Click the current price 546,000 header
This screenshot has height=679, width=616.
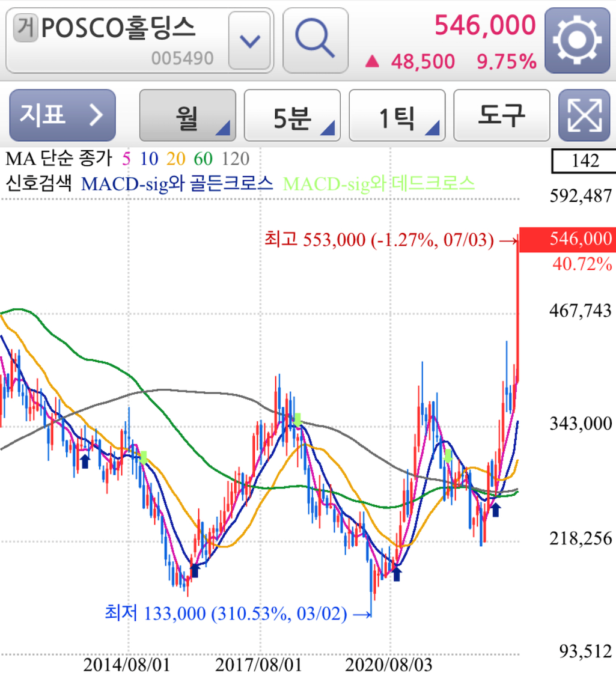pos(485,25)
